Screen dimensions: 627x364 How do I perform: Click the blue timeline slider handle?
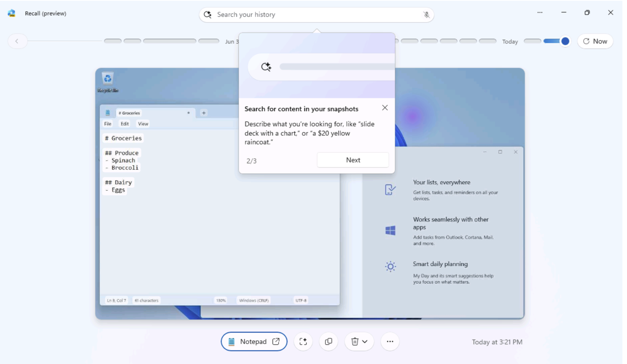(x=565, y=41)
